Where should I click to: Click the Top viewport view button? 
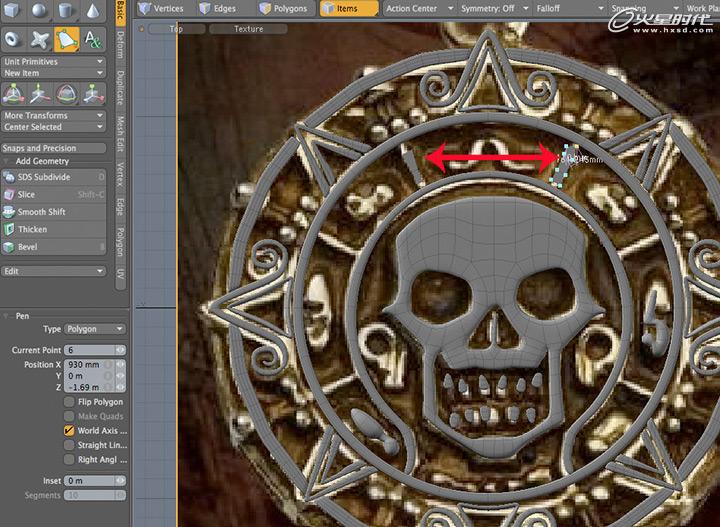point(177,29)
